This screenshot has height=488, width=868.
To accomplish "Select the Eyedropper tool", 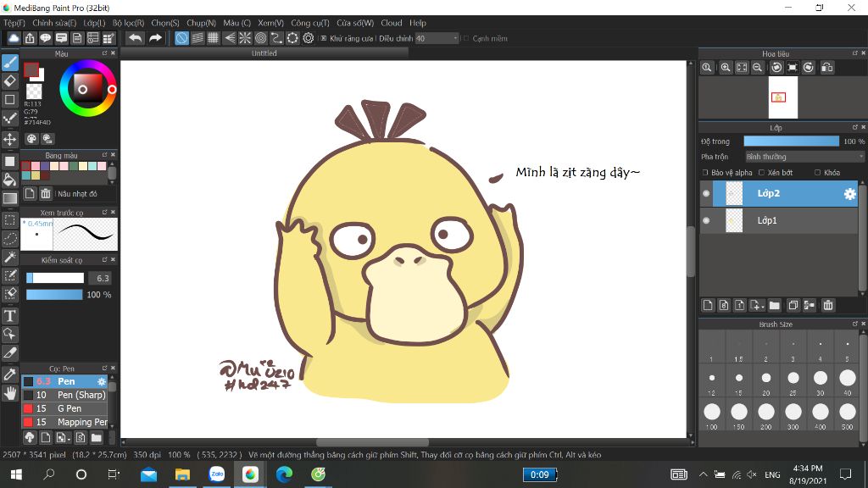I will pyautogui.click(x=10, y=374).
